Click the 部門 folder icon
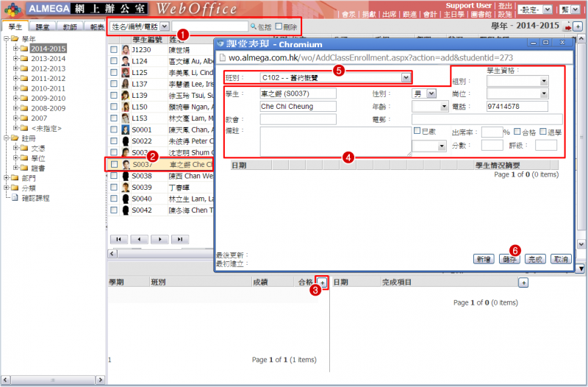This screenshot has width=588, height=387. (15, 177)
